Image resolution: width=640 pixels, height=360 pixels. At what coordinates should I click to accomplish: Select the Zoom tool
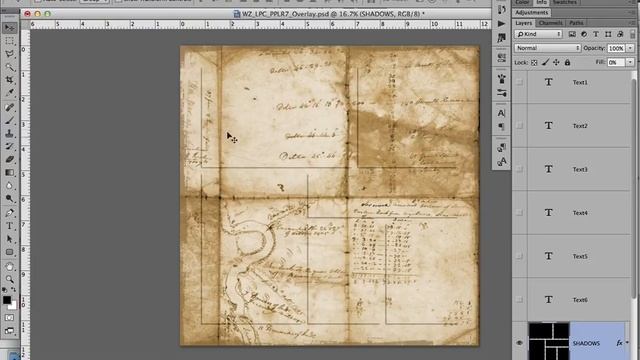9,280
